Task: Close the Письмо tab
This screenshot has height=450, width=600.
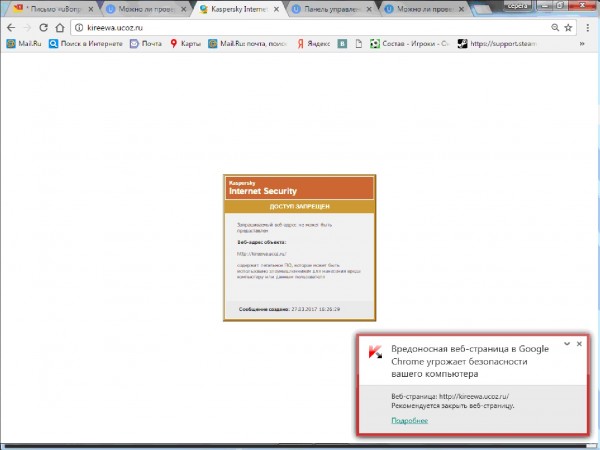Action: pos(91,9)
